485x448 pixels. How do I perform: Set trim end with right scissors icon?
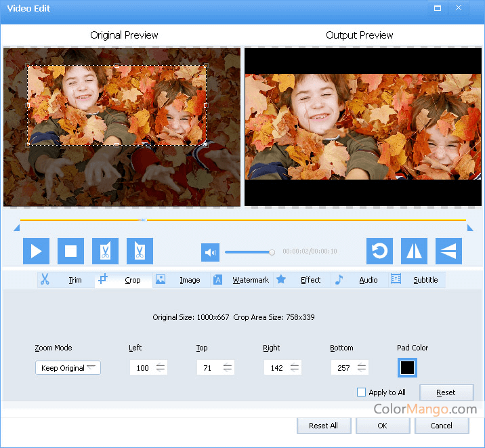[x=140, y=251]
